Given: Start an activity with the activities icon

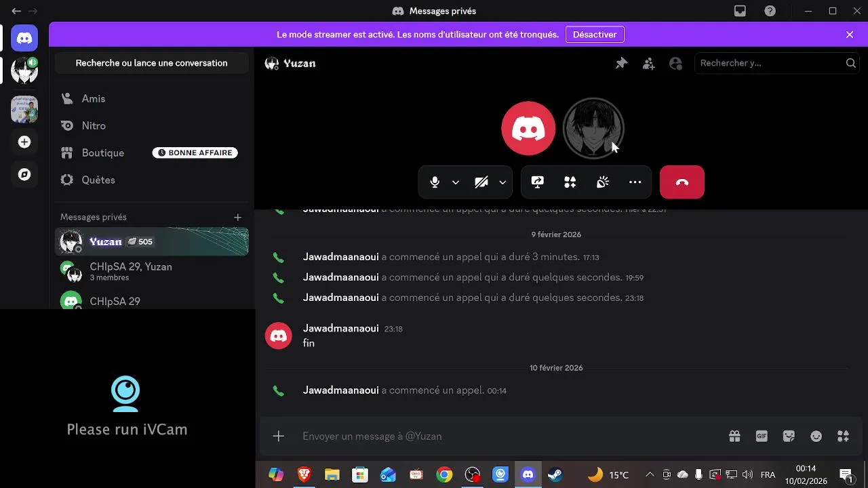Looking at the screenshot, I should pos(570,182).
